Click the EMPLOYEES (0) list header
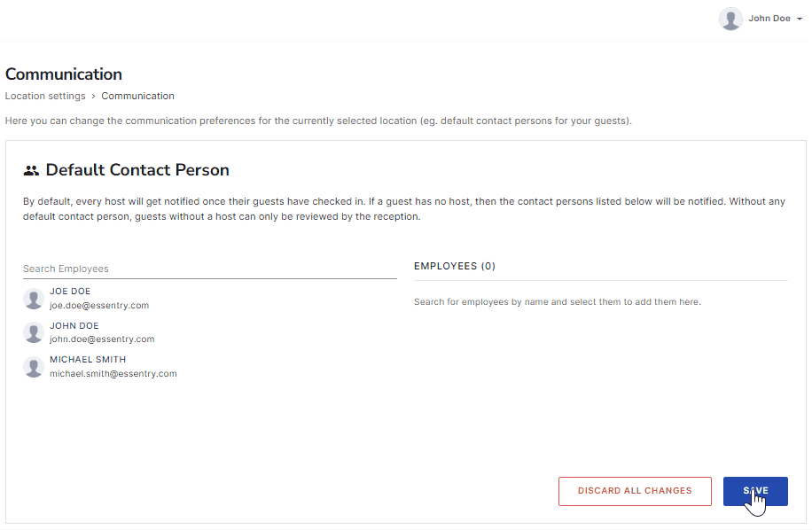The height and width of the screenshot is (530, 812). point(455,266)
